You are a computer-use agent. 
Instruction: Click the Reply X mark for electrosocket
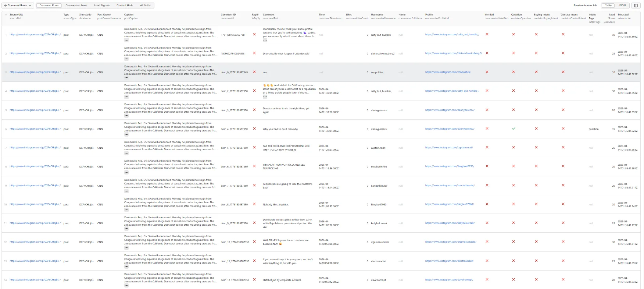(254, 261)
